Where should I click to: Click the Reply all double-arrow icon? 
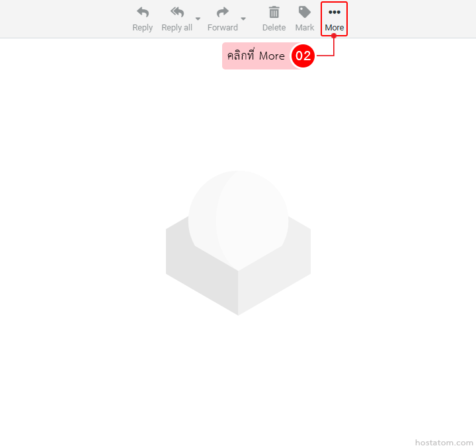(177, 12)
